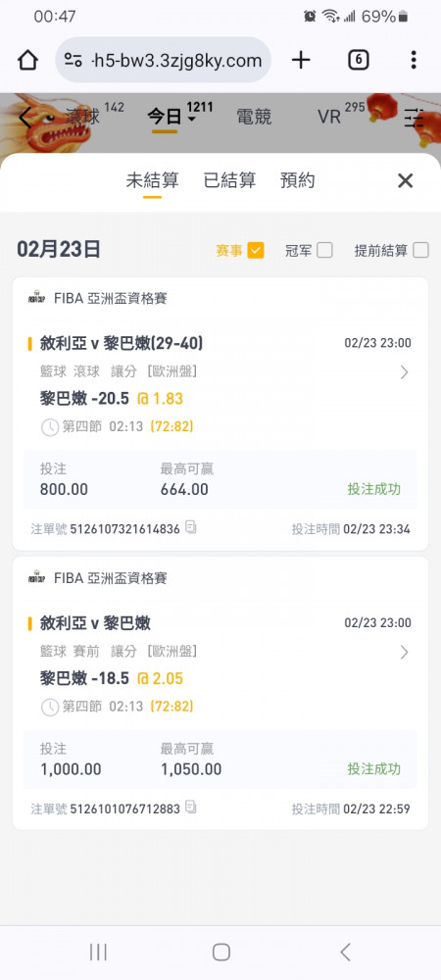Expand details of the 黎巴嫩 -18.5 bet
Viewport: 441px width, 980px height.
point(404,653)
